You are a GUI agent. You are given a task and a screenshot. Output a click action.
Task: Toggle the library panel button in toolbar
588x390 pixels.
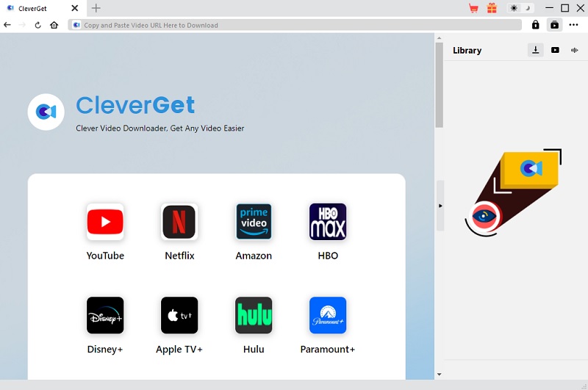(554, 25)
